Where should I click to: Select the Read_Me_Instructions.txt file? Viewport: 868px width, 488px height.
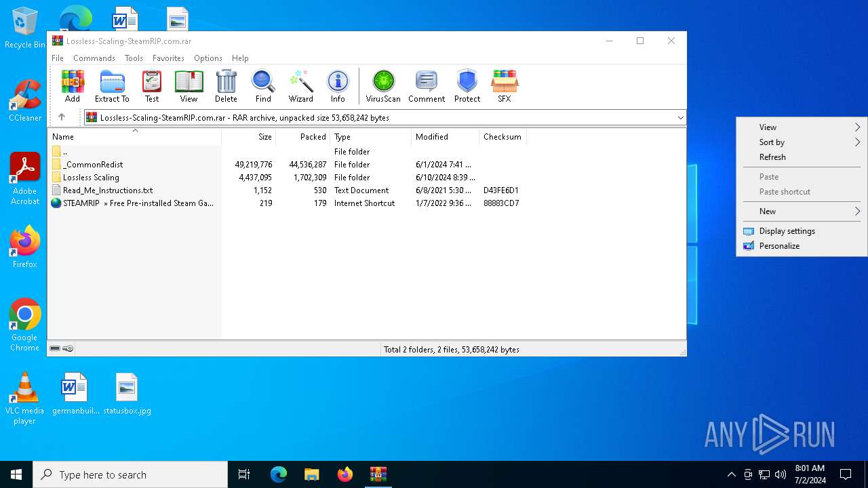288,190
